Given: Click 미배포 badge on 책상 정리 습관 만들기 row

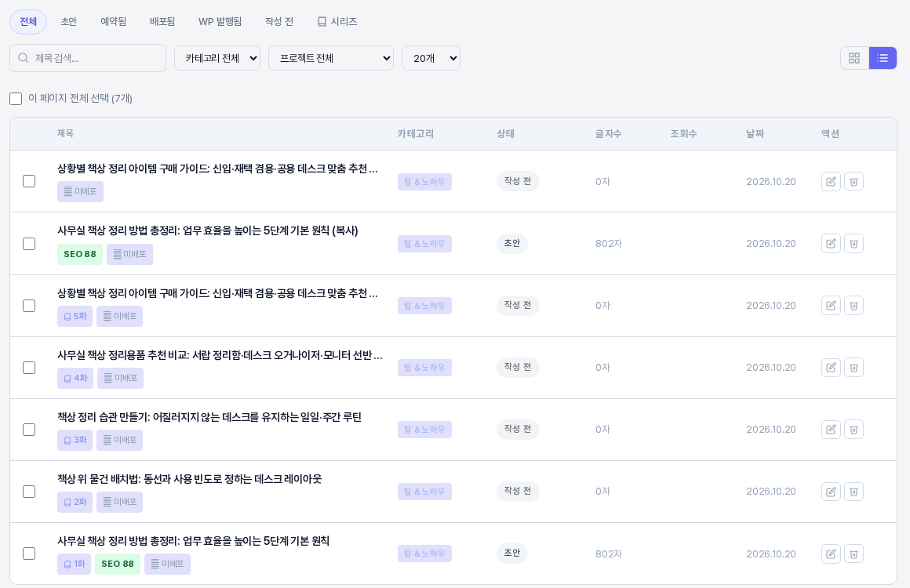Looking at the screenshot, I should (119, 440).
